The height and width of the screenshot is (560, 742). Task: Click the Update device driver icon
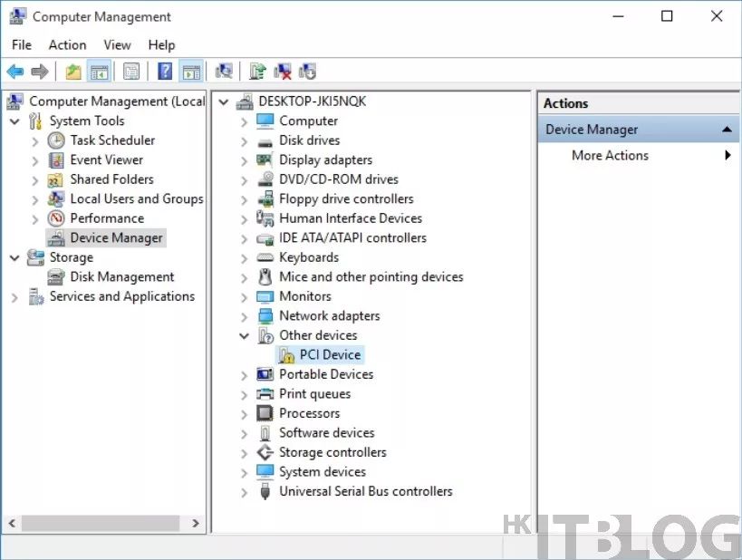[258, 72]
